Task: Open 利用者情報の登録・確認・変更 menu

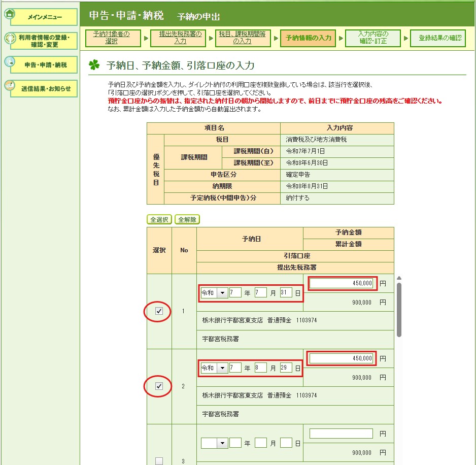Action: point(44,41)
